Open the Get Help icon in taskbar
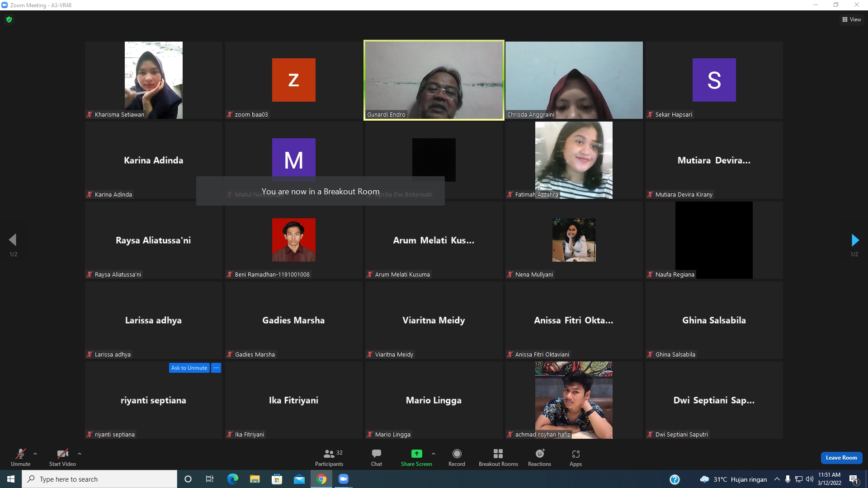868x488 pixels. coord(675,479)
